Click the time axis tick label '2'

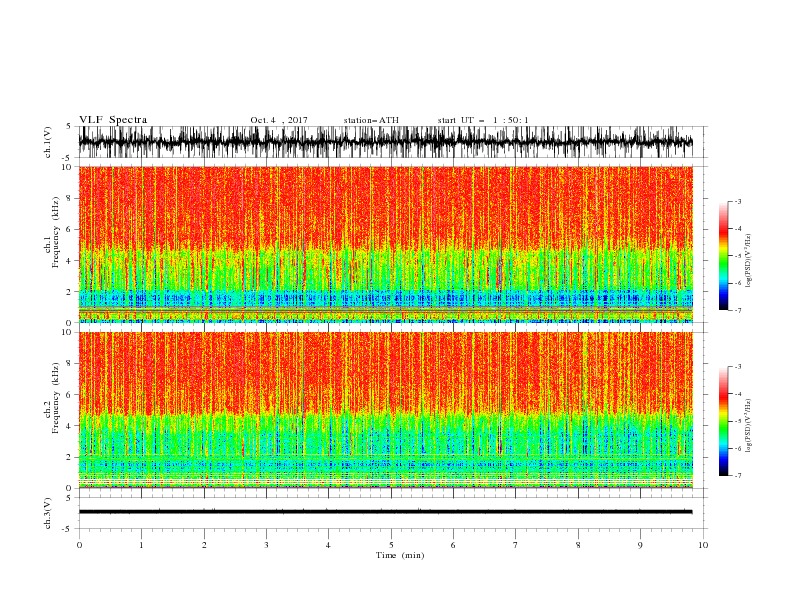(x=204, y=545)
